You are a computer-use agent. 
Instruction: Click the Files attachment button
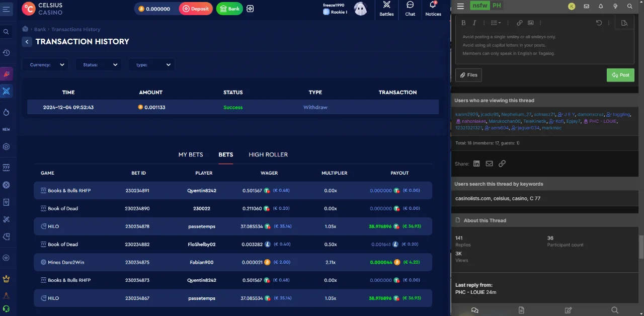pos(468,75)
